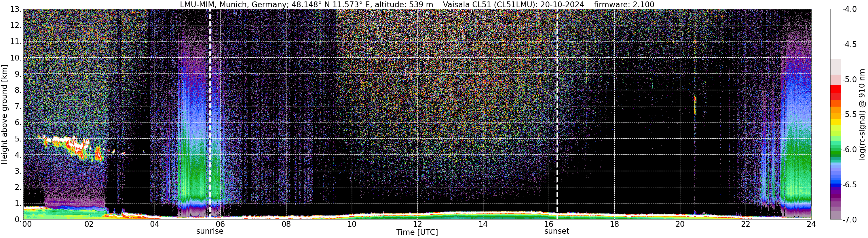Viewport: 868px width, 238px height.
Task: Click the '02' time axis tick label
Action: (89, 224)
